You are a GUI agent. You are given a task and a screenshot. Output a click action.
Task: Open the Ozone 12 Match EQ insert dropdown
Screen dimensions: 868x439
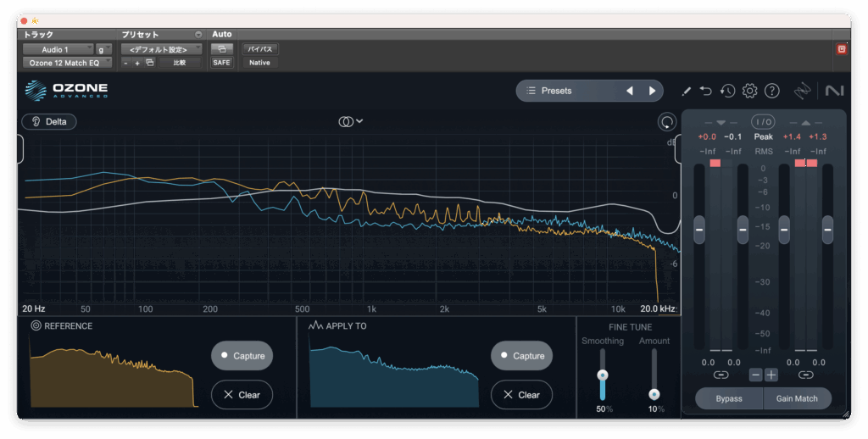(x=66, y=63)
